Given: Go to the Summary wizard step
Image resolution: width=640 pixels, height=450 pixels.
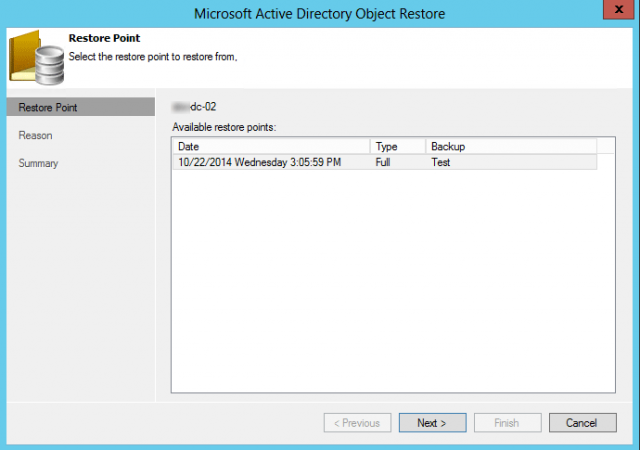Looking at the screenshot, I should 38,163.
